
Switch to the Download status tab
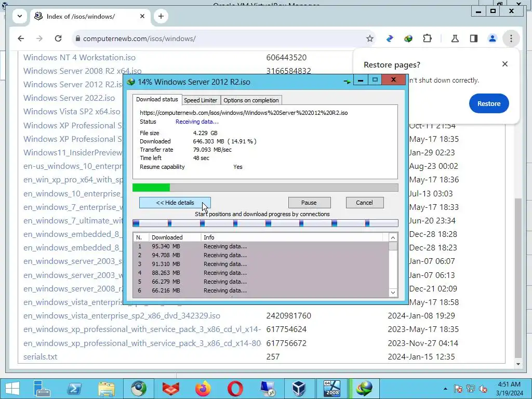click(x=157, y=99)
